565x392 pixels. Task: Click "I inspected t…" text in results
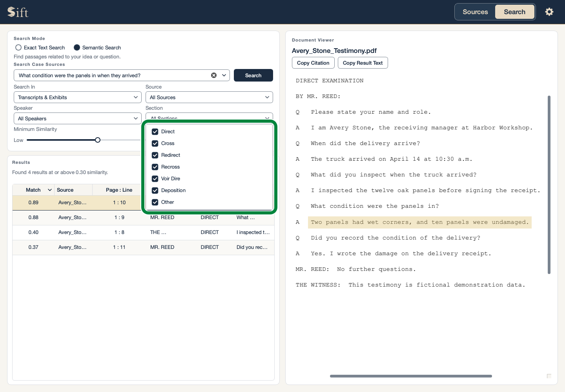tap(253, 232)
